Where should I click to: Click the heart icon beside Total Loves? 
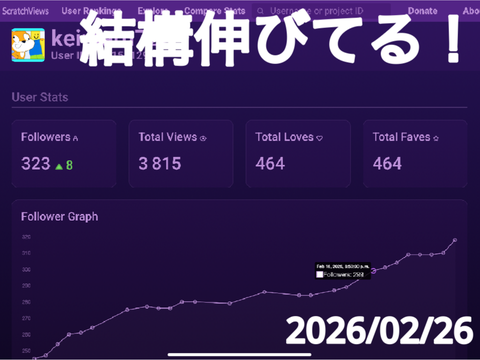[319, 138]
